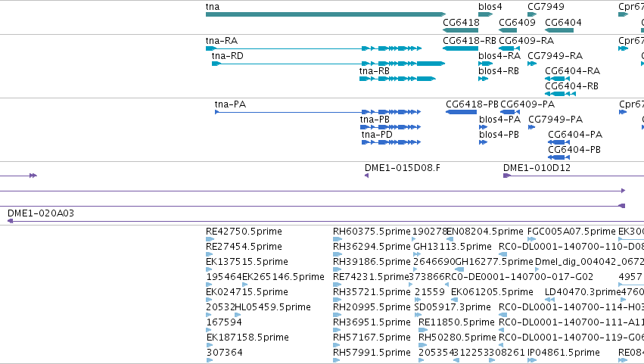Select the CG6418 gene bar
Screen dimensions: 644x364
[x=460, y=30]
